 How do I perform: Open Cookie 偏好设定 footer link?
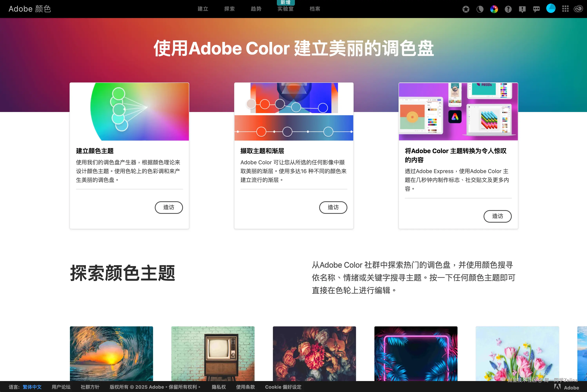point(283,387)
